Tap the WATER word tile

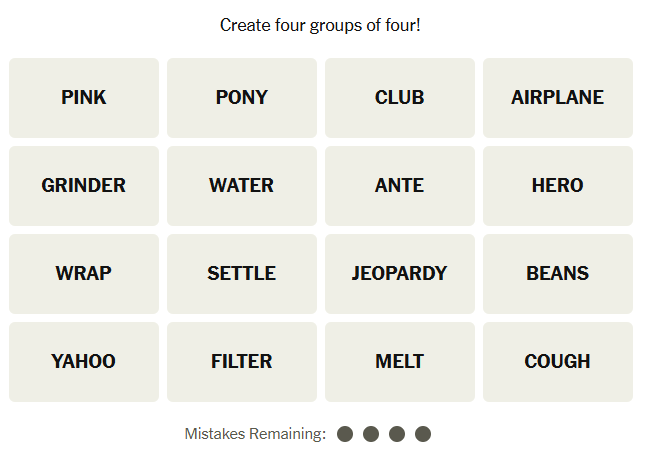tap(242, 186)
